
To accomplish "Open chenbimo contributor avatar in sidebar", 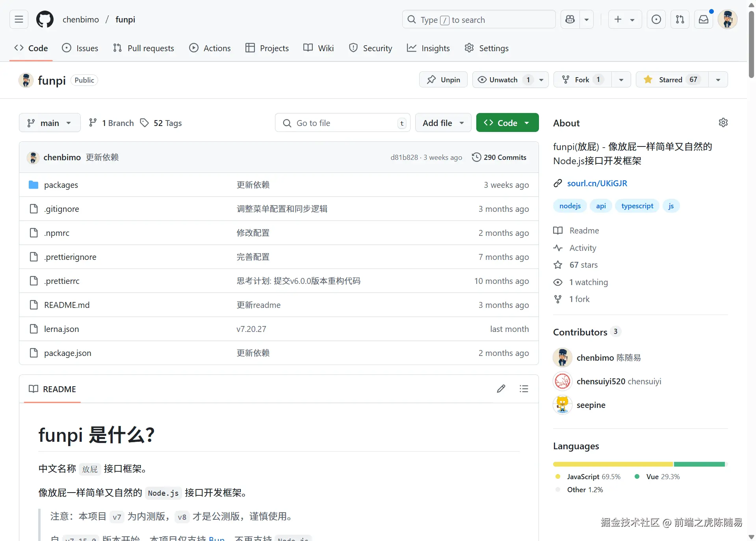I will [x=563, y=358].
